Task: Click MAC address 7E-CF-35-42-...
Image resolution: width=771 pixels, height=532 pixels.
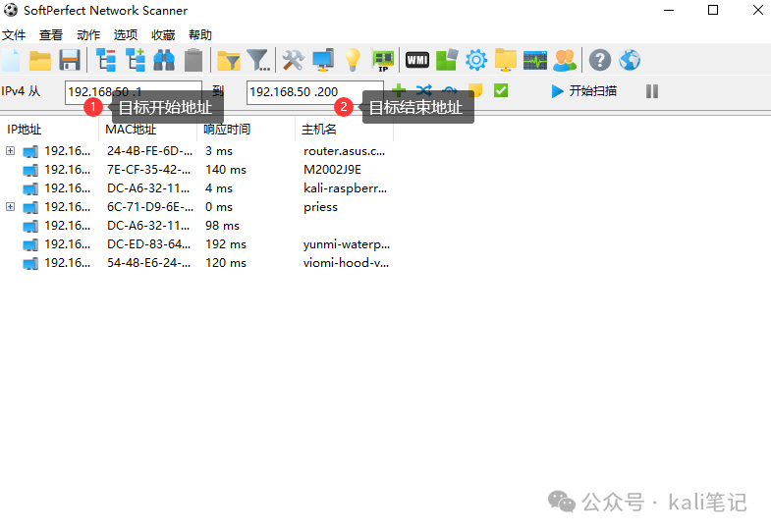Action: pos(149,170)
